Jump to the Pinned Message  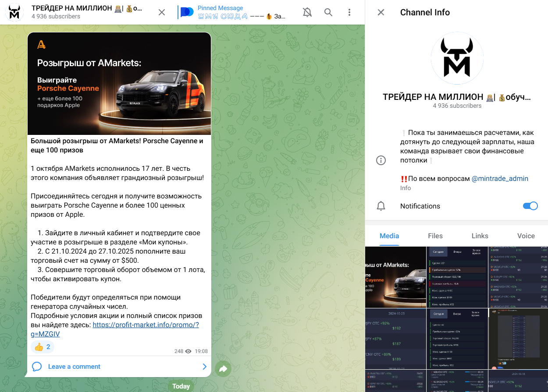tap(232, 12)
